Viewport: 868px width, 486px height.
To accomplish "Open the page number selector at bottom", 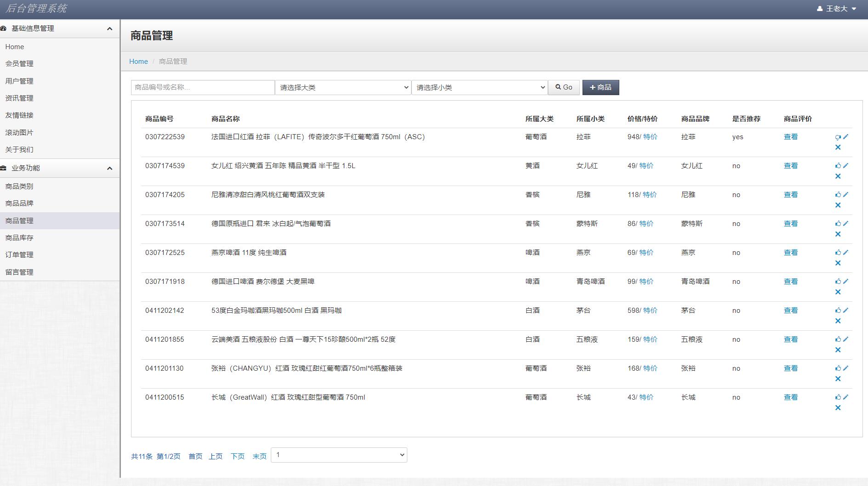I will click(x=339, y=455).
